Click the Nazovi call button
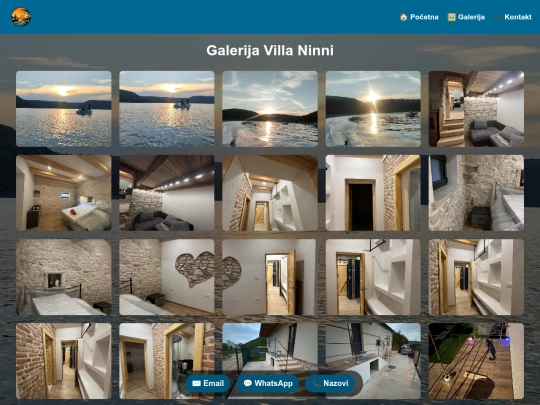Viewport: 540px width, 405px height. click(330, 383)
